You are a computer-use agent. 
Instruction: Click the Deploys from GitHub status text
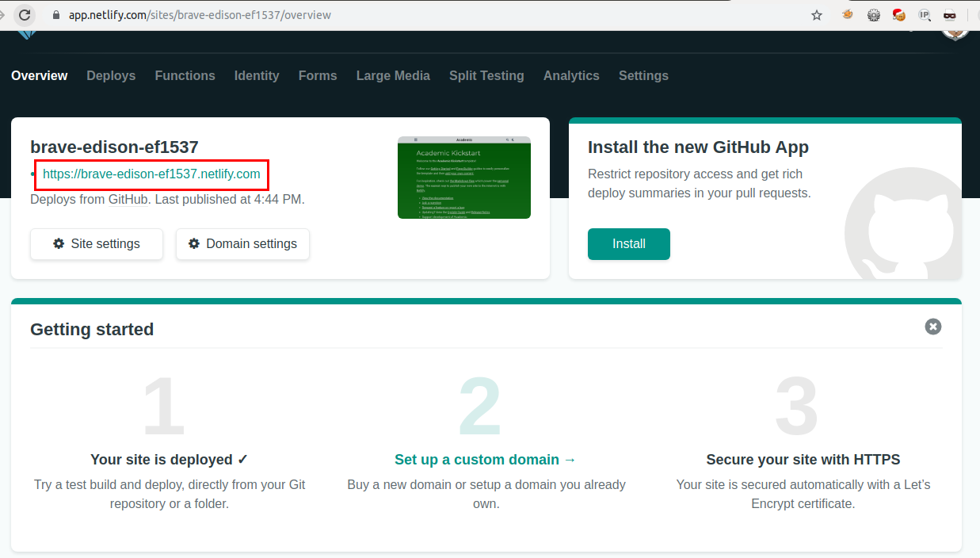(167, 200)
